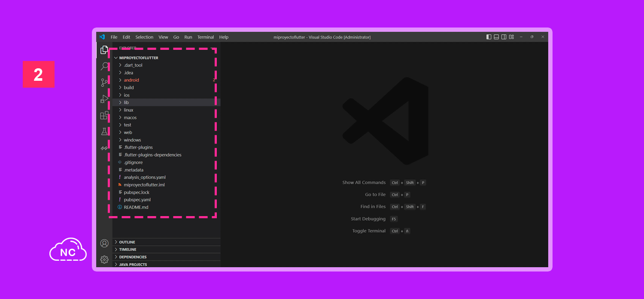Open the .flutter-plugins file

[x=166, y=147]
